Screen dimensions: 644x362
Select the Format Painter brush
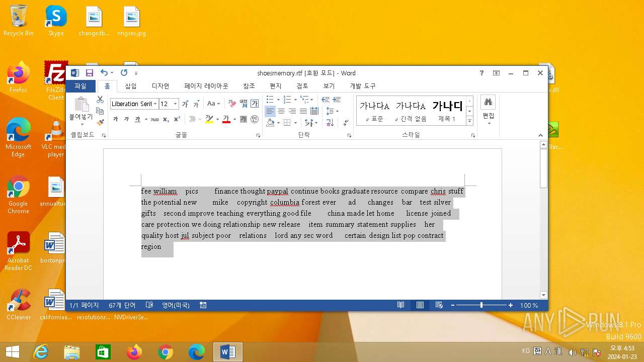coord(100,122)
